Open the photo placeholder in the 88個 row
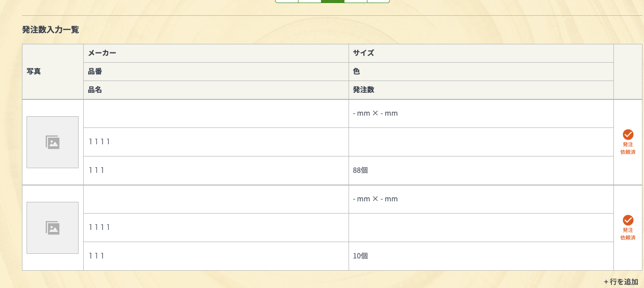Screen dimensions: 644x288 pyautogui.click(x=53, y=142)
